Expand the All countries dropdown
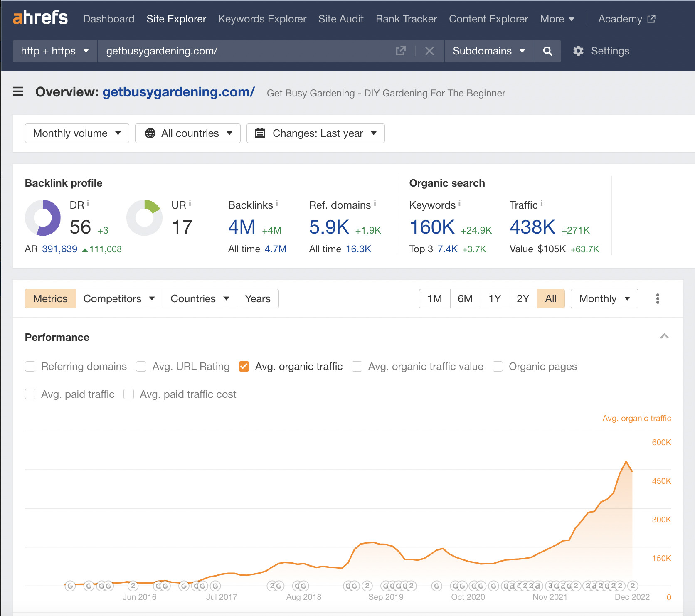Viewport: 695px width, 616px height. coord(188,133)
